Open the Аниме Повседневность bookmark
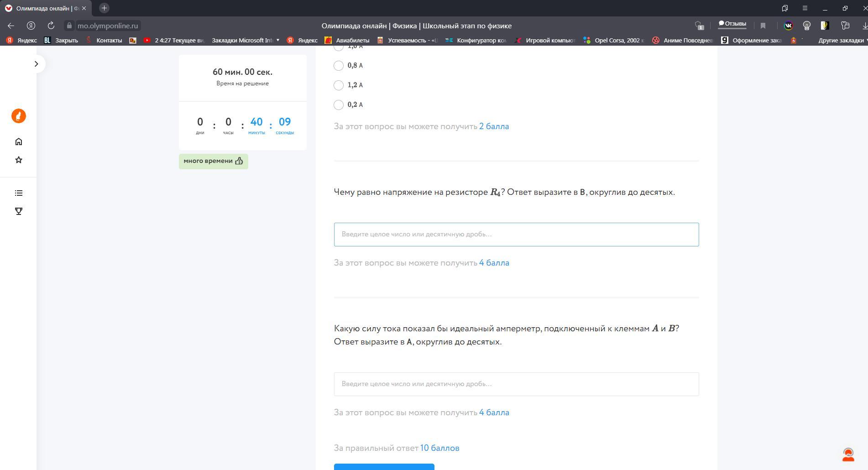868x470 pixels. tap(683, 40)
